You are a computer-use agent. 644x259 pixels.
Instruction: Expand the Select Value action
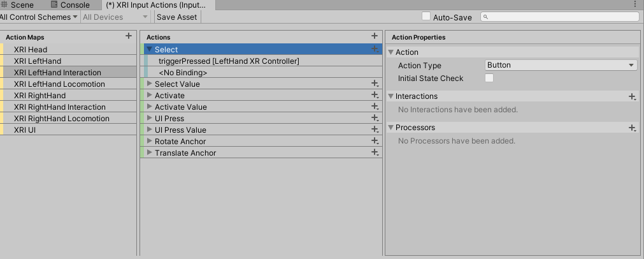point(150,84)
